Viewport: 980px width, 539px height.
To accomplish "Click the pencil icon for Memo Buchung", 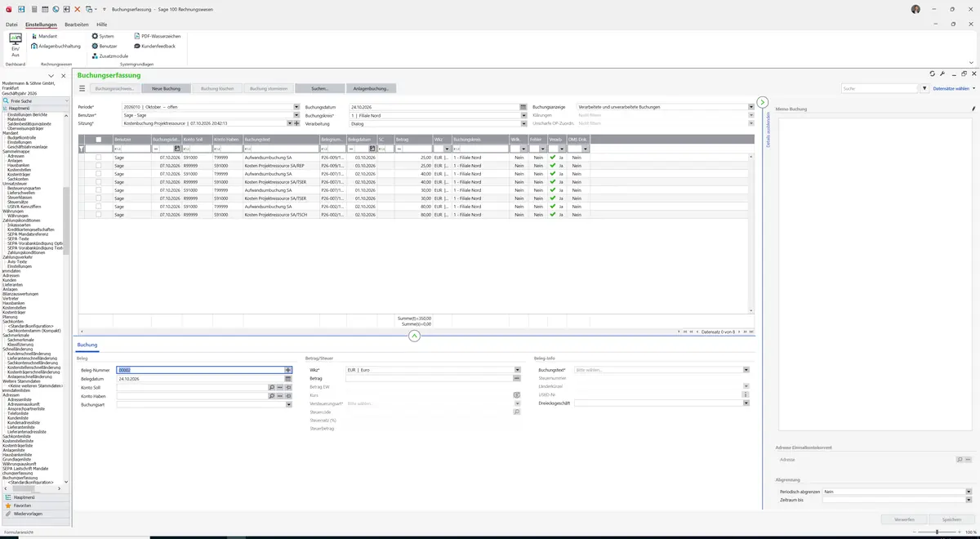I will (x=973, y=109).
